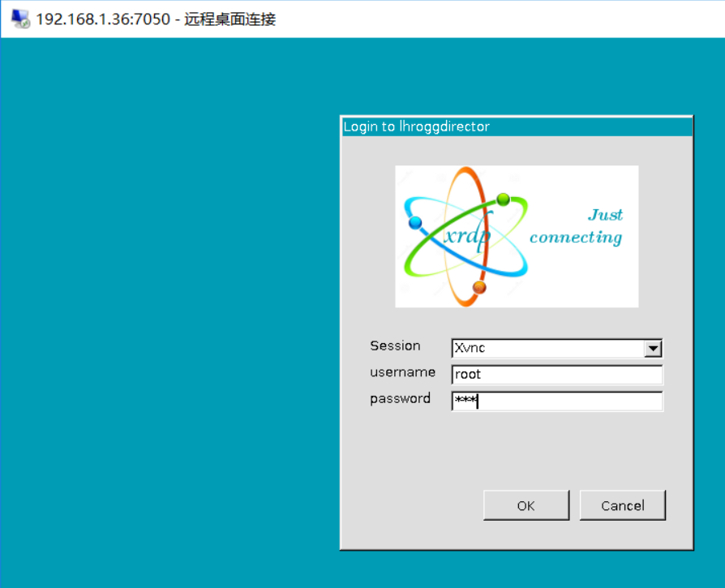Confirm login with the OK button

click(x=526, y=505)
